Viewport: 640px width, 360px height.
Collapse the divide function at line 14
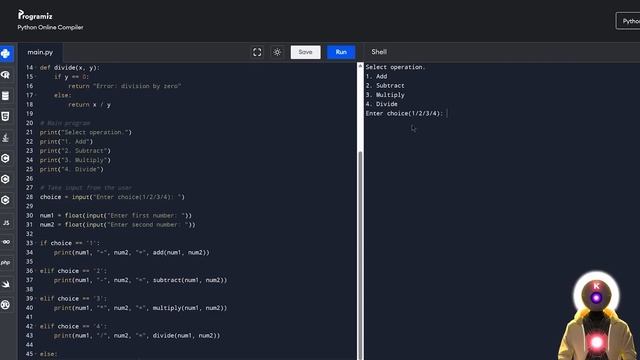pos(36,68)
